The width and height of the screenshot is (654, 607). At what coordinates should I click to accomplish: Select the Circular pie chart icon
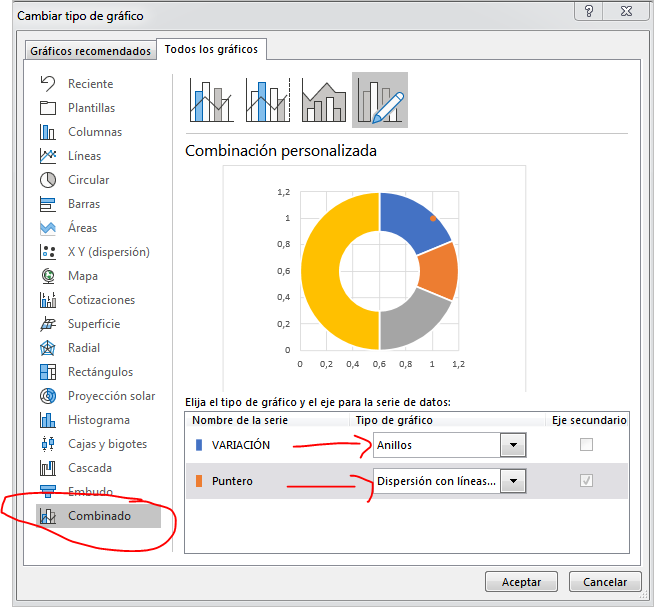(x=48, y=180)
